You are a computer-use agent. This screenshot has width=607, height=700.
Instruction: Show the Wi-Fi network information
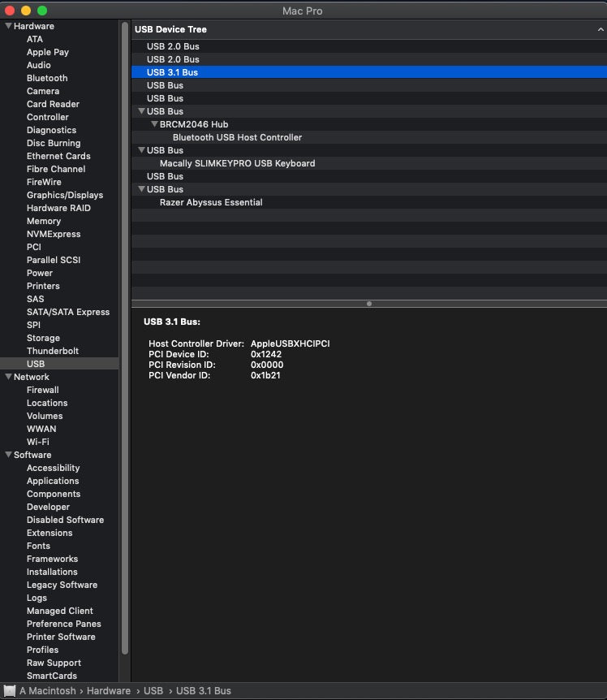pos(37,442)
